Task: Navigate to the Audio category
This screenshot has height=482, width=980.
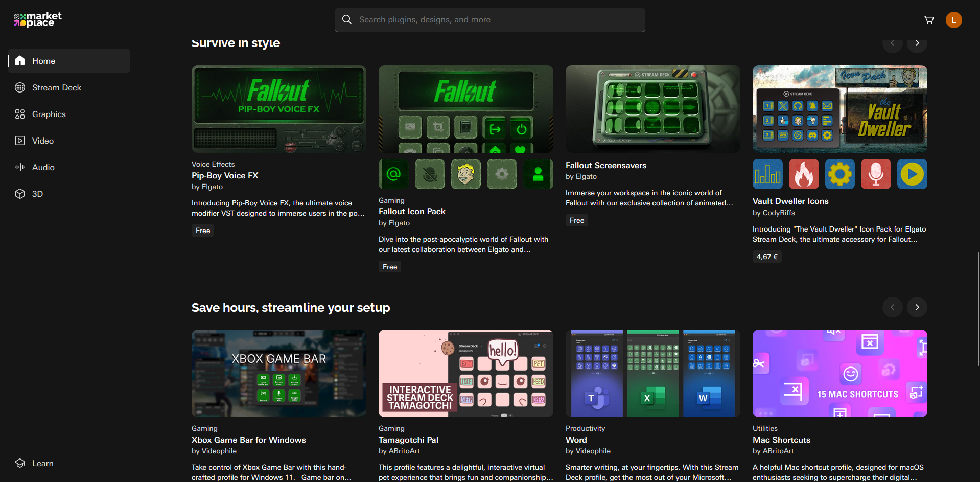Action: point(43,167)
